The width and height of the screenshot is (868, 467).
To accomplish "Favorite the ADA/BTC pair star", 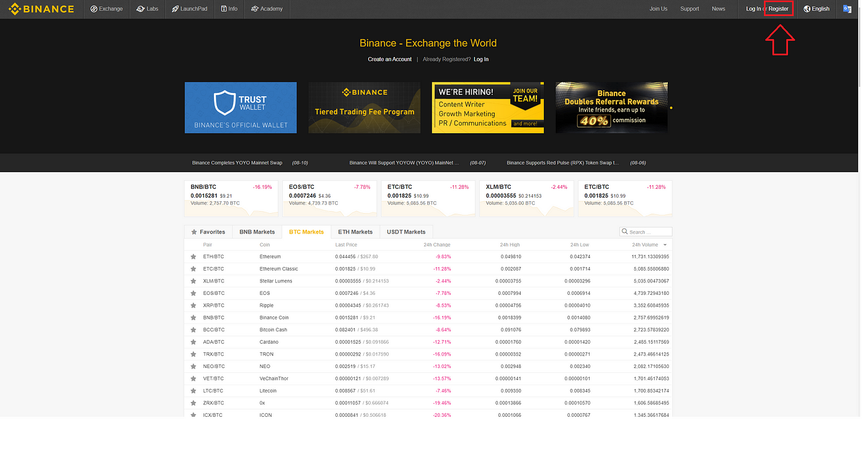I will point(193,342).
